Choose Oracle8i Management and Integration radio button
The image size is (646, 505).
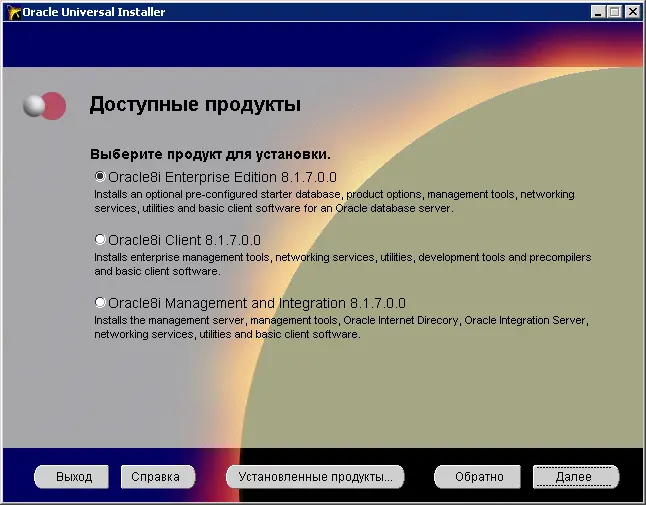(x=100, y=303)
